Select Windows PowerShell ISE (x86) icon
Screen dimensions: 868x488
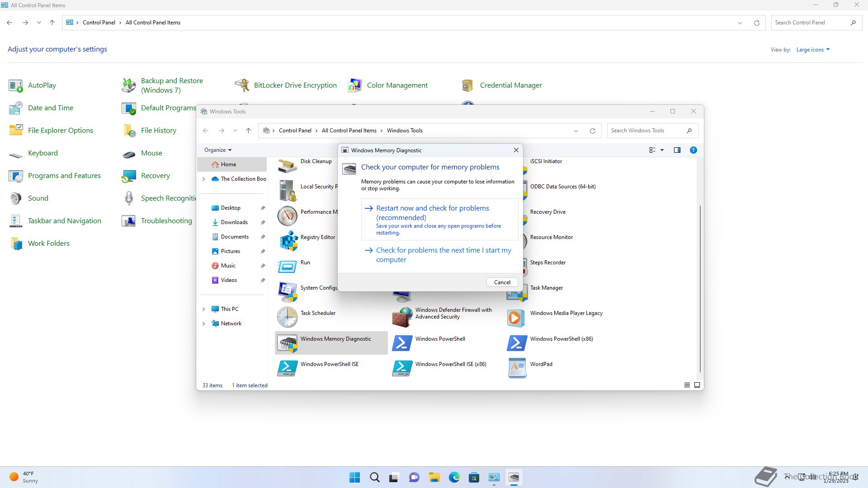coord(402,367)
